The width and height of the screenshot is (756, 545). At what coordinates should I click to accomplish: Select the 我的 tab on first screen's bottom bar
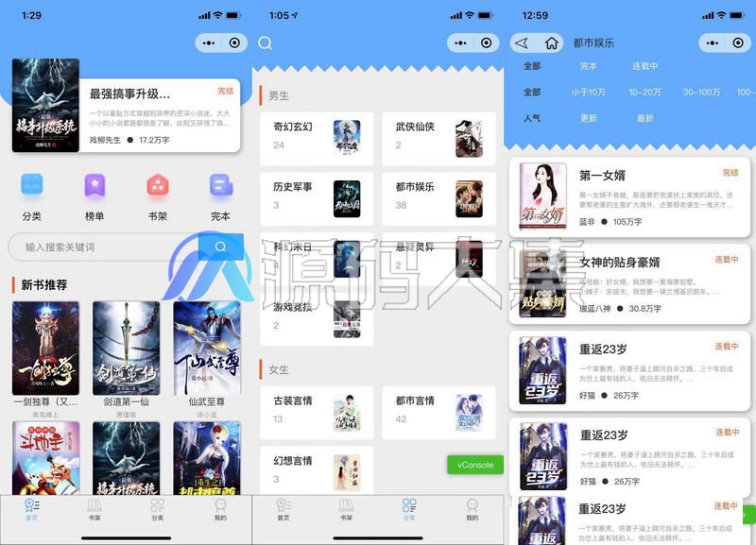point(220,509)
